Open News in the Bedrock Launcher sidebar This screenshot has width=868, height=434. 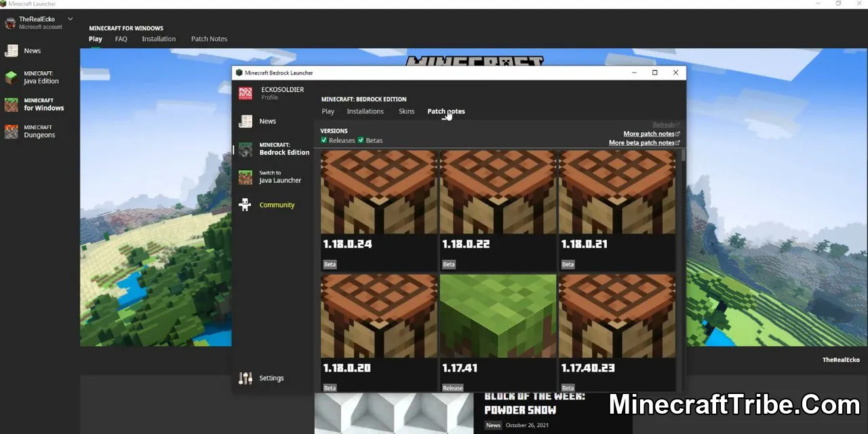coord(267,121)
